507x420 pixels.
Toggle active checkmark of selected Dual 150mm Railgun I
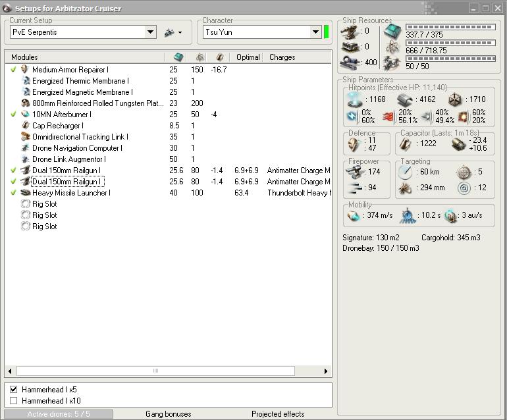click(13, 182)
